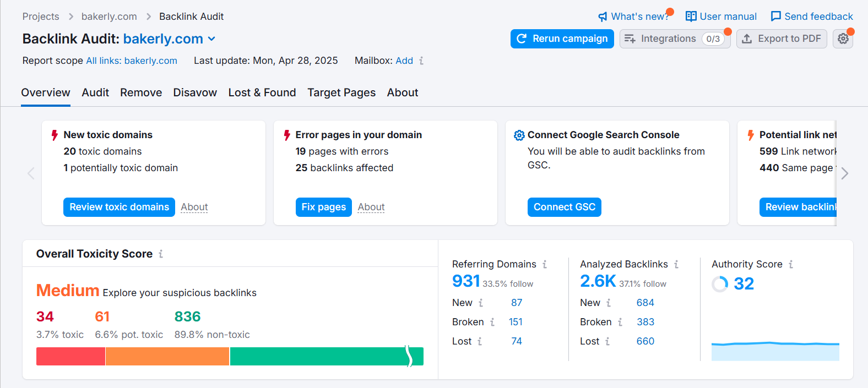Screen dimensions: 868x388
Task: Switch to the Overview tab
Action: click(x=46, y=92)
